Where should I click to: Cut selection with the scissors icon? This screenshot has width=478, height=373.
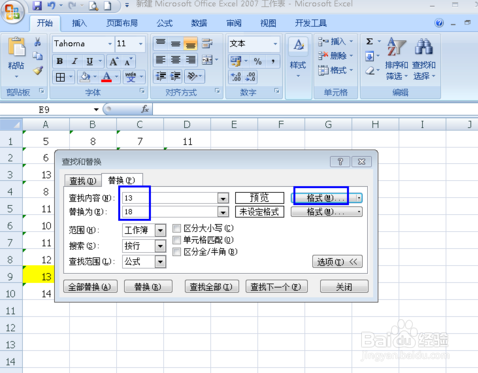coord(38,42)
